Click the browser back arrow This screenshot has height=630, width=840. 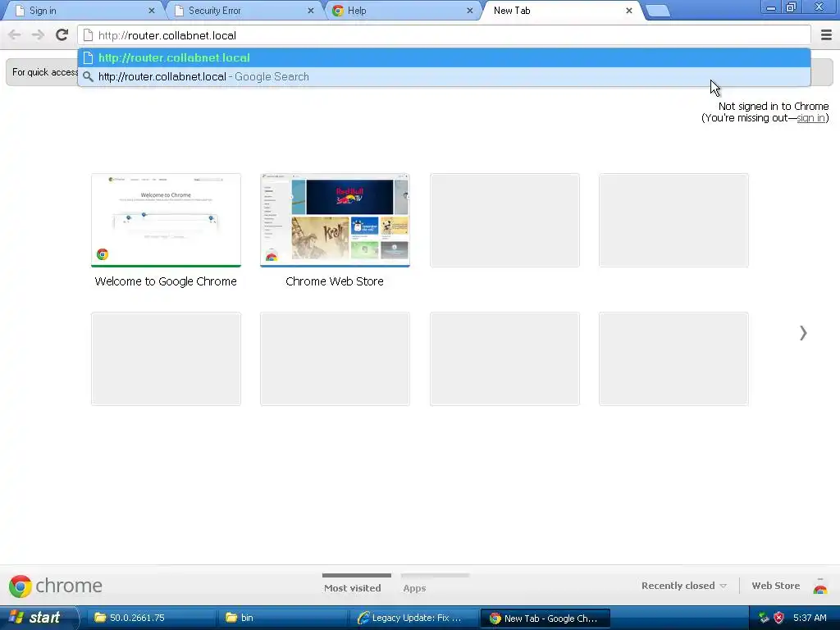pos(15,35)
